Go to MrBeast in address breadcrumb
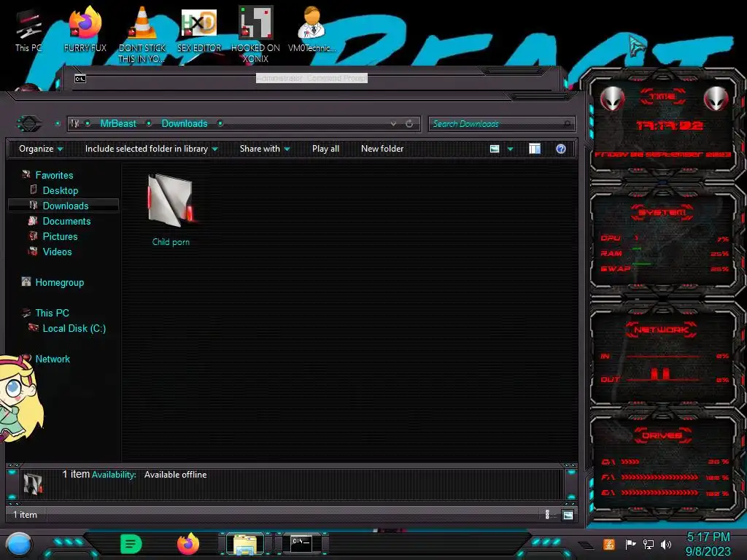Image resolution: width=747 pixels, height=560 pixels. [118, 124]
